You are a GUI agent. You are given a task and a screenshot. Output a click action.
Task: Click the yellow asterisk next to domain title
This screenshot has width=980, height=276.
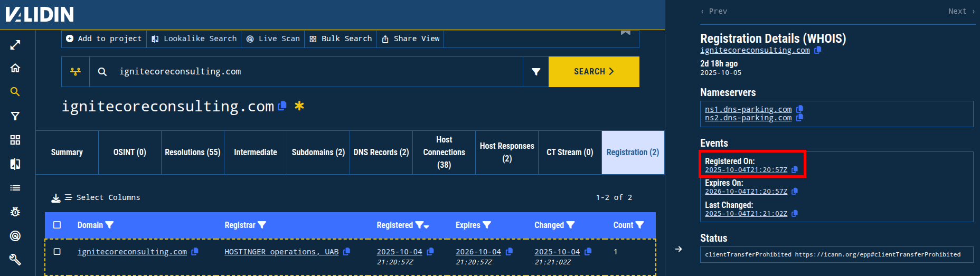point(299,106)
